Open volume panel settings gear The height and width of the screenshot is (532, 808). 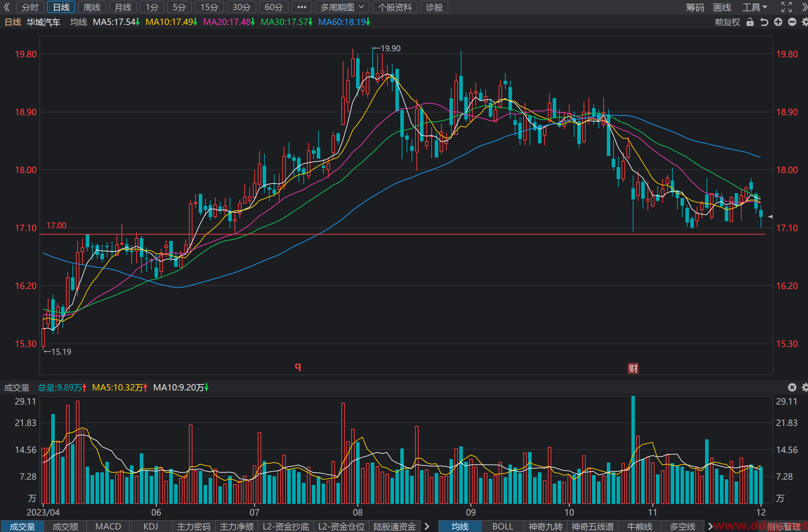coord(805,387)
